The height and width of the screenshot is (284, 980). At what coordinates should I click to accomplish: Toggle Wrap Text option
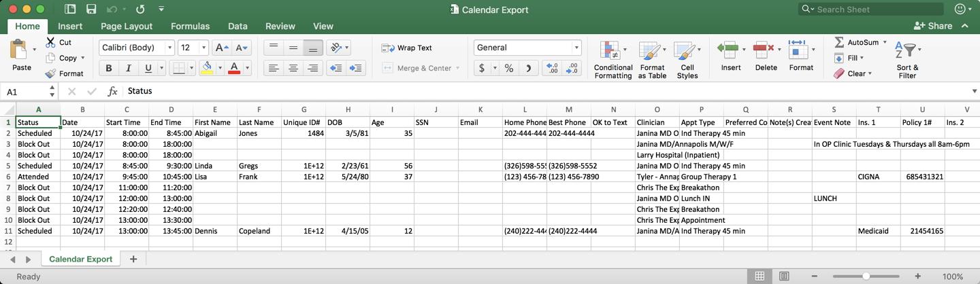pyautogui.click(x=407, y=48)
